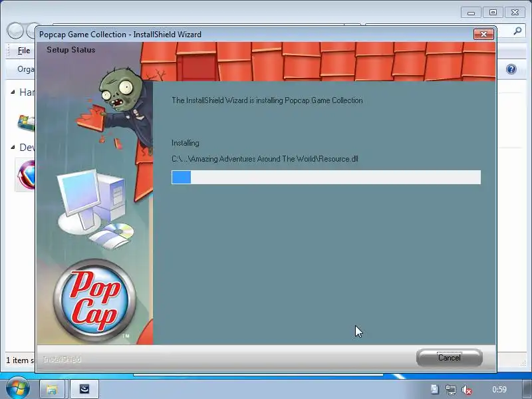Open the Organize menu in Explorer window
This screenshot has width=532, height=399.
click(26, 69)
